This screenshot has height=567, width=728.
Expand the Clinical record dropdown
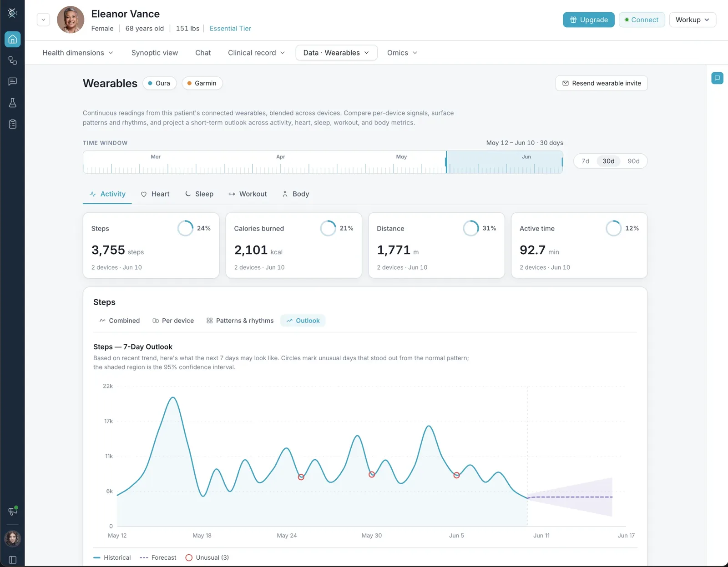256,53
